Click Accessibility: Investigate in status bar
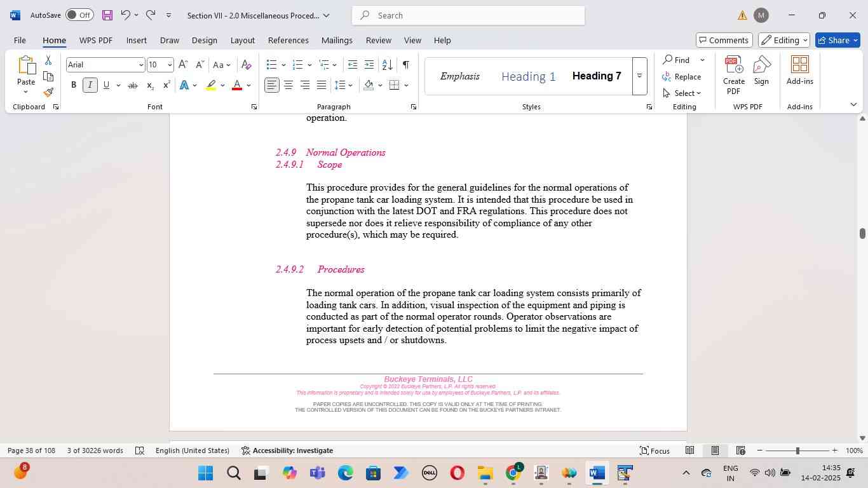The width and height of the screenshot is (868, 488). pyautogui.click(x=287, y=451)
